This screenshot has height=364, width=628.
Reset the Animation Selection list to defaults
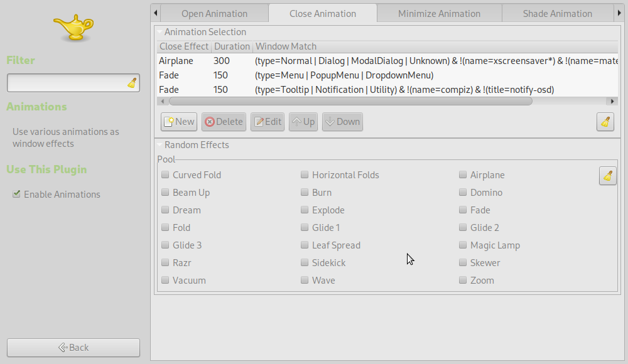(605, 122)
